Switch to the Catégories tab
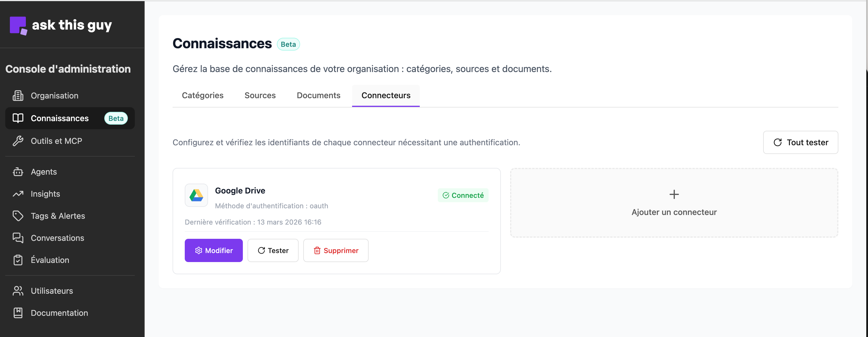The height and width of the screenshot is (337, 868). coord(202,95)
